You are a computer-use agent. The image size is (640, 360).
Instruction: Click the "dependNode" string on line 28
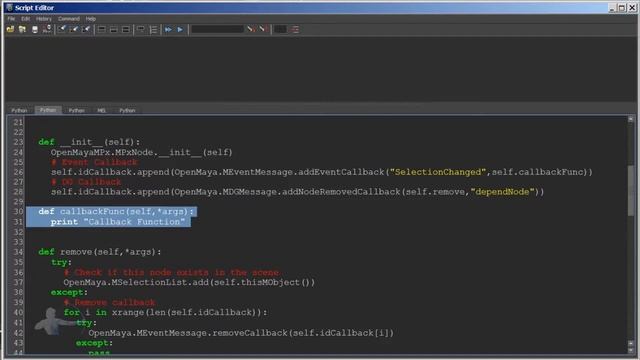click(x=502, y=192)
